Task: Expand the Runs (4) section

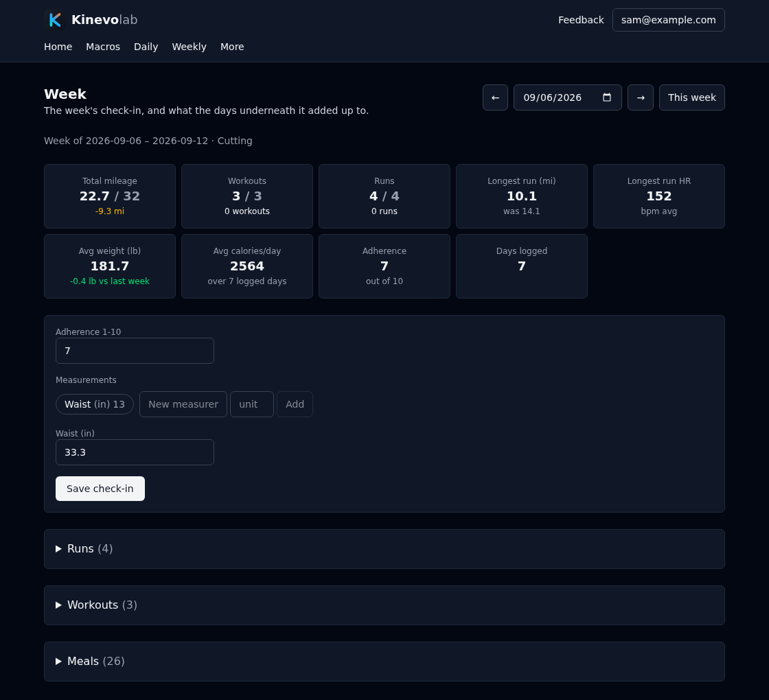Action: (384, 549)
